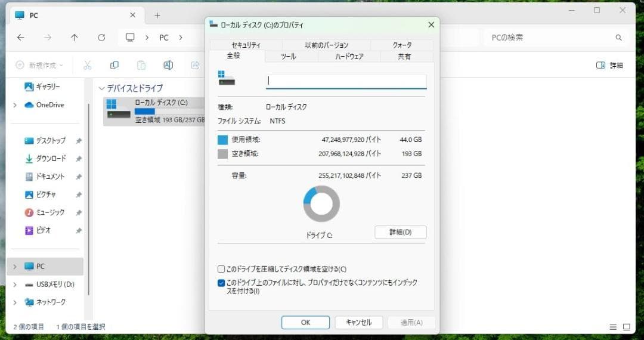Image resolution: width=644 pixels, height=340 pixels.
Task: Refresh the PC view
Action: click(101, 38)
